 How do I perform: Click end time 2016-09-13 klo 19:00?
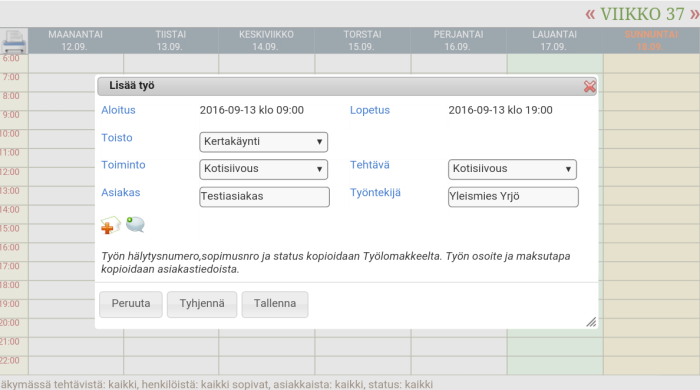point(500,110)
